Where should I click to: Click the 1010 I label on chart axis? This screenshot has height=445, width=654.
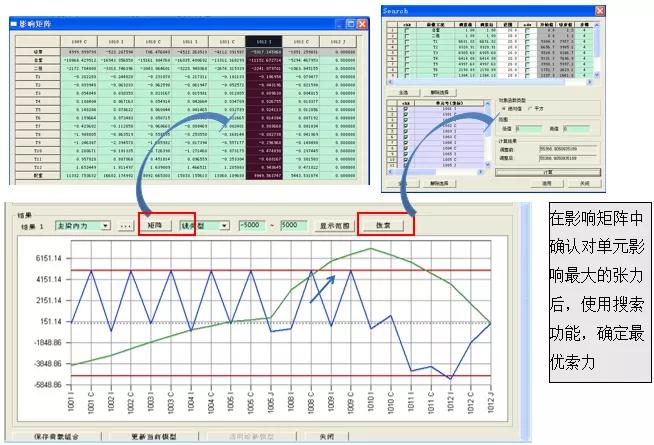point(370,401)
